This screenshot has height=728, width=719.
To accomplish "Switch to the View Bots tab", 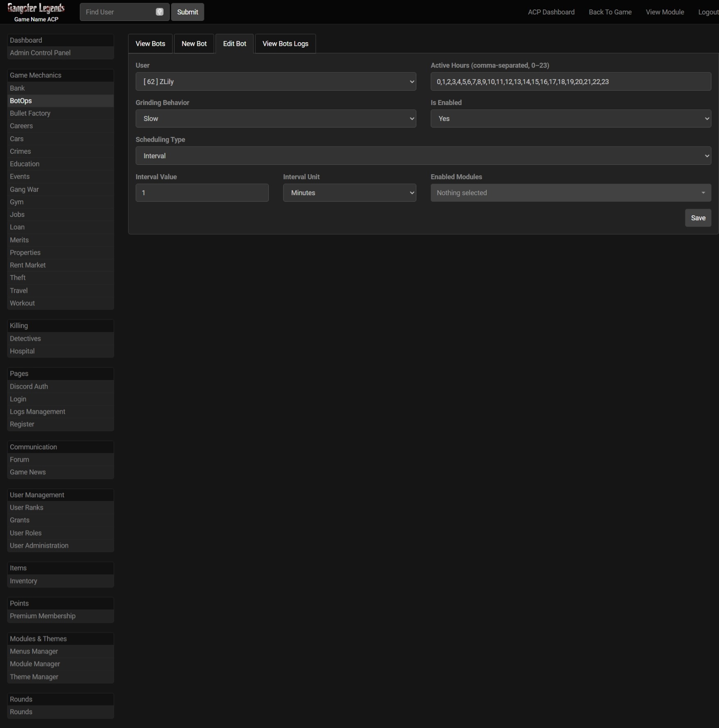I will pyautogui.click(x=150, y=44).
